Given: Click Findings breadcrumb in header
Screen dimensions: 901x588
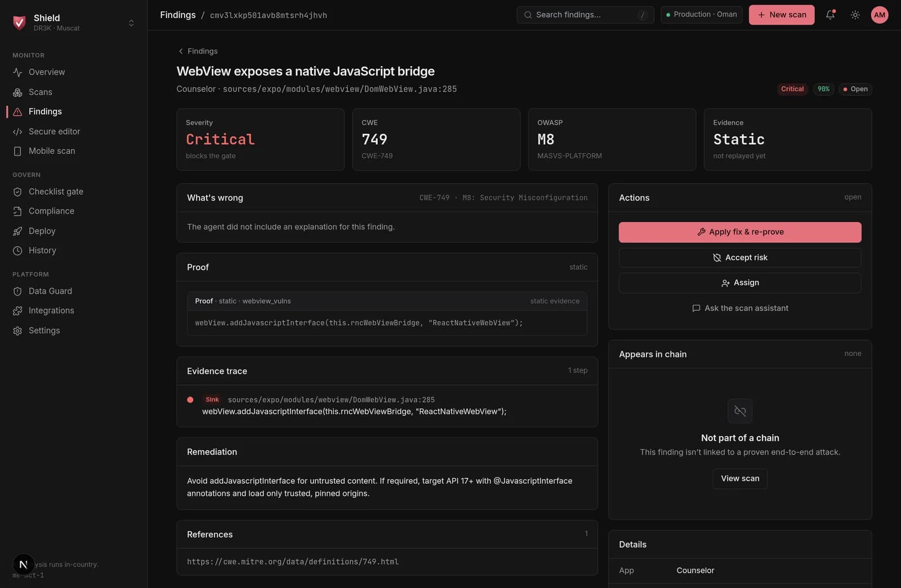Looking at the screenshot, I should pyautogui.click(x=178, y=15).
